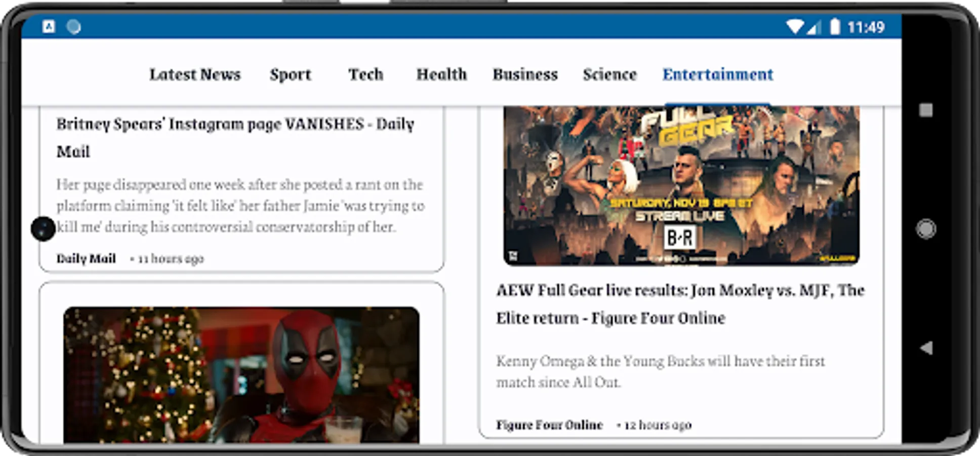980x456 pixels.
Task: Go to the Health tab
Action: [441, 74]
